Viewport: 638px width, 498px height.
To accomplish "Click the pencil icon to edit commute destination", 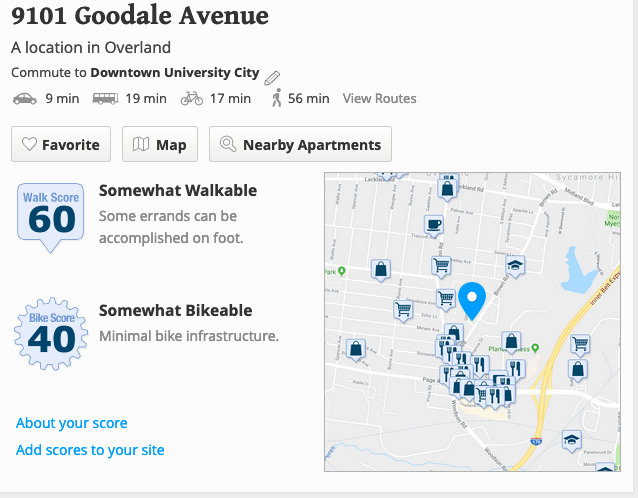I will click(x=272, y=78).
